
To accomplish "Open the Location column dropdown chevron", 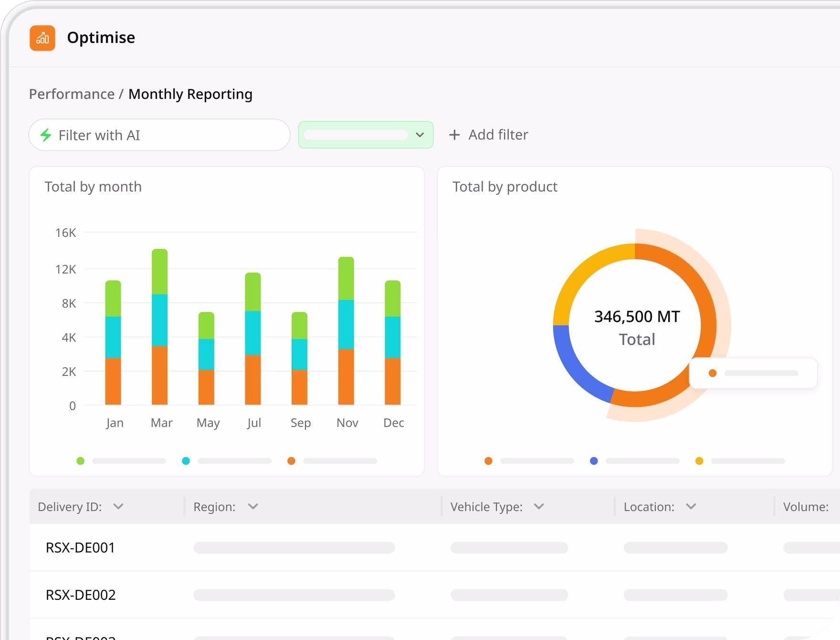I will coord(691,506).
